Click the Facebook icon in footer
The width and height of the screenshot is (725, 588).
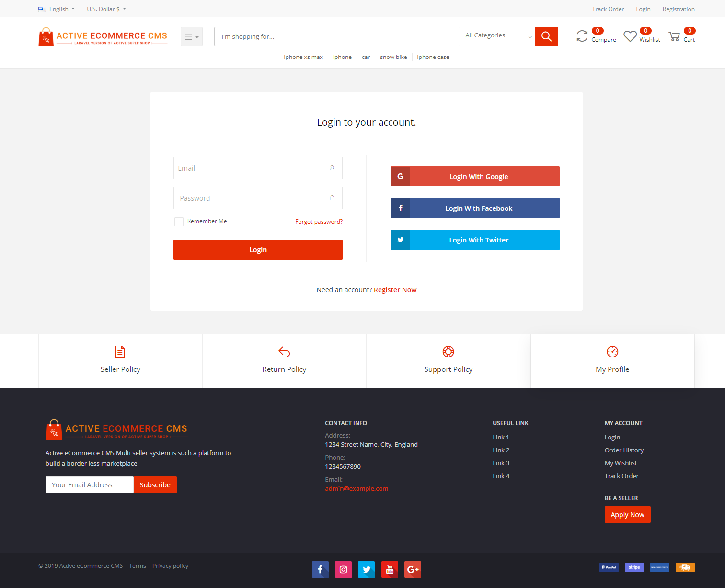tap(320, 569)
